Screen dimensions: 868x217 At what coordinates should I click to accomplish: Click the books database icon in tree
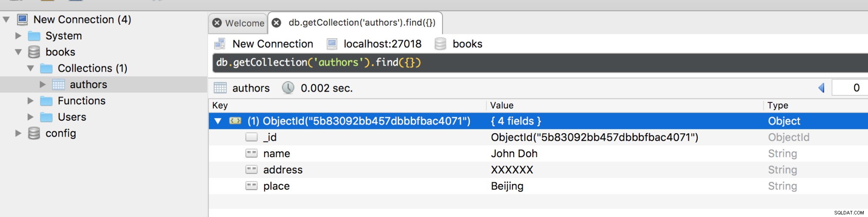pyautogui.click(x=34, y=52)
